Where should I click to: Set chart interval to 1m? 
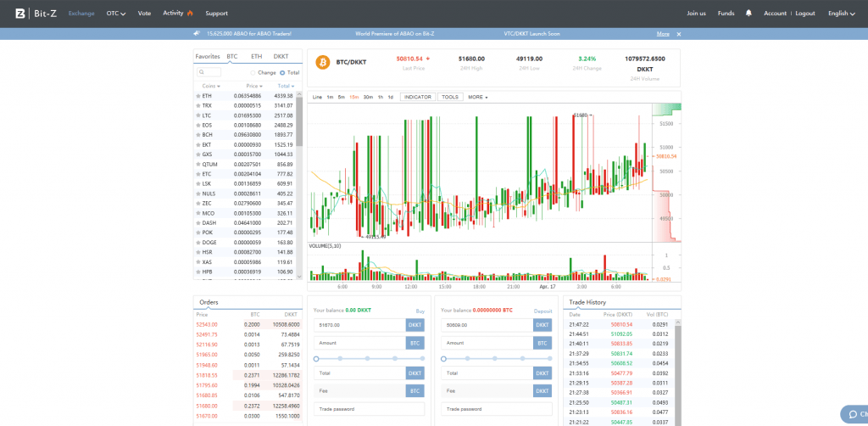(330, 97)
